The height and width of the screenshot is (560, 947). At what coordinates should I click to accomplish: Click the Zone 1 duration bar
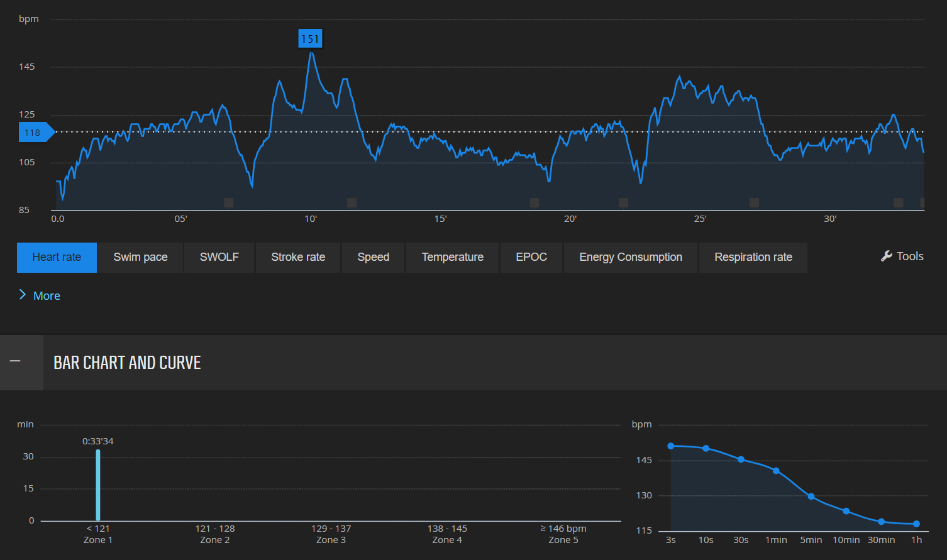(x=98, y=485)
